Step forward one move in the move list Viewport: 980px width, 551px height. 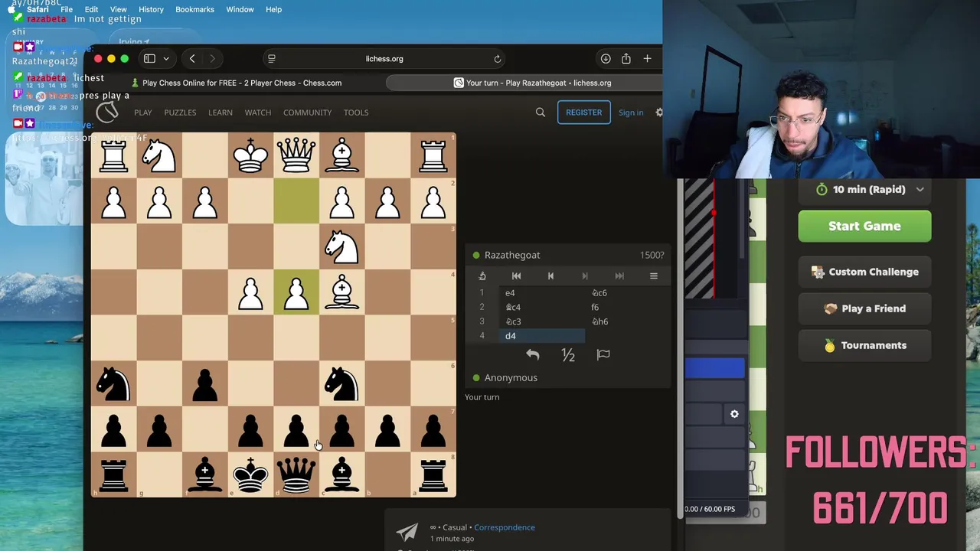(585, 276)
